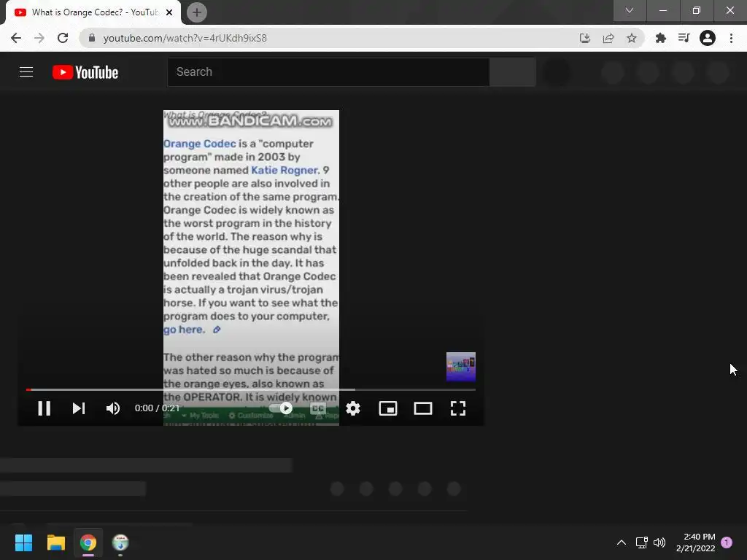Screen dimensions: 747x560
Task: Click channel watermark thumbnail in video
Action: pos(461,367)
